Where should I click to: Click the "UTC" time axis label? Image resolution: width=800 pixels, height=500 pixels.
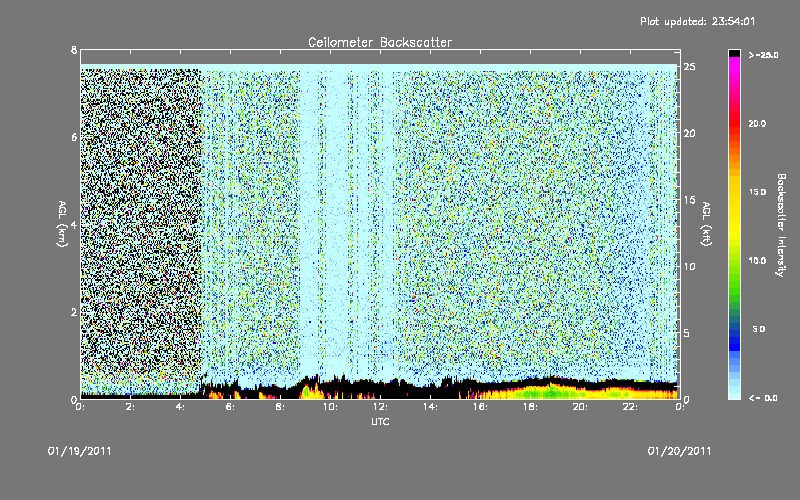[x=380, y=421]
